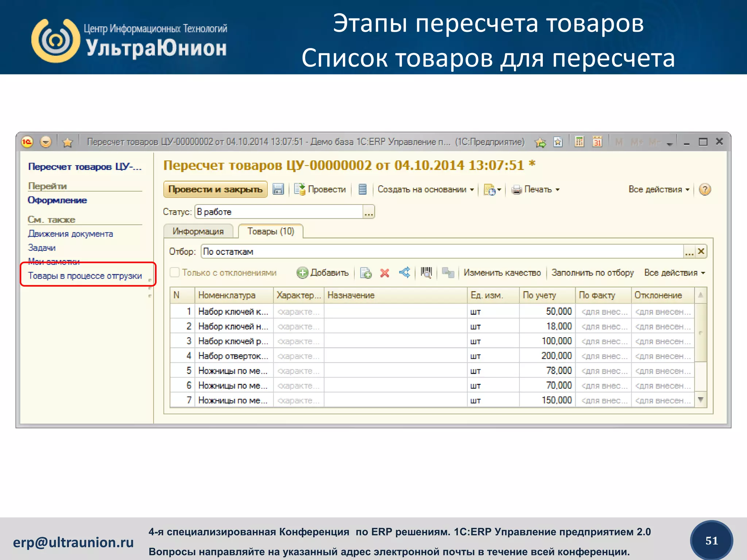Click the table vertical scrollbar thumb

pyautogui.click(x=700, y=332)
